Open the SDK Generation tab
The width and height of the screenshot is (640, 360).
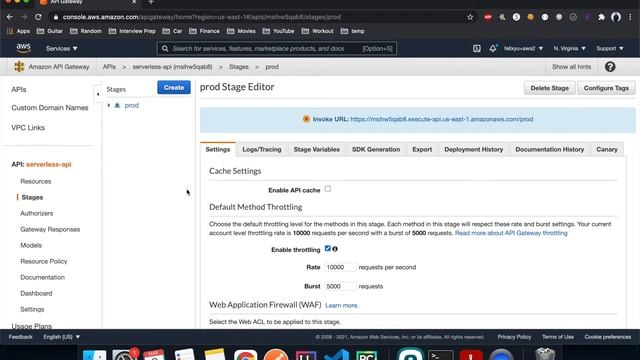point(376,149)
